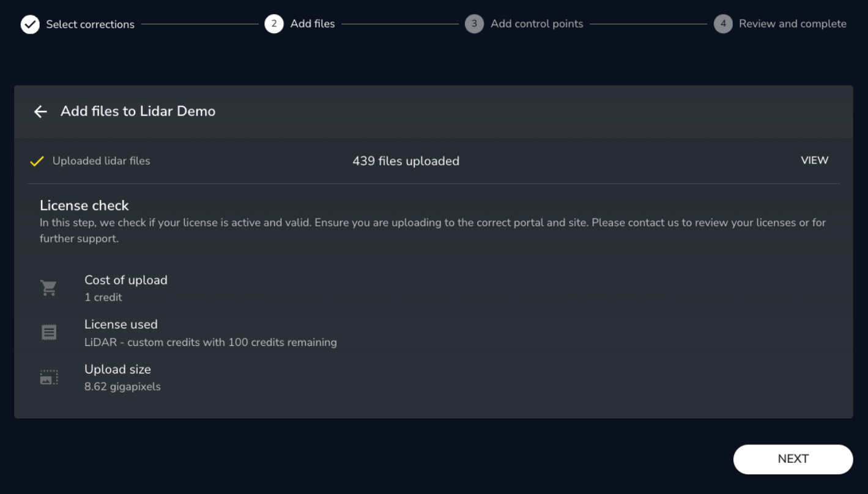Click the step 4 circle icon
This screenshot has width=868, height=494.
click(x=723, y=24)
